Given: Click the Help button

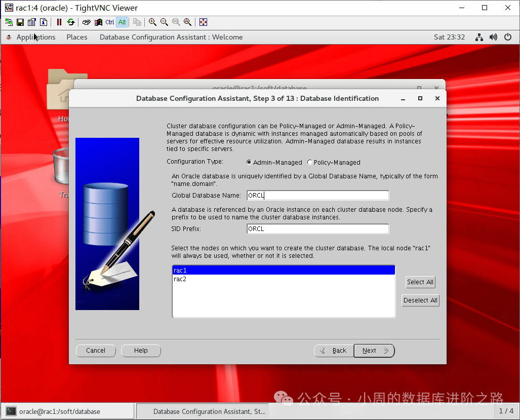Looking at the screenshot, I should point(141,351).
